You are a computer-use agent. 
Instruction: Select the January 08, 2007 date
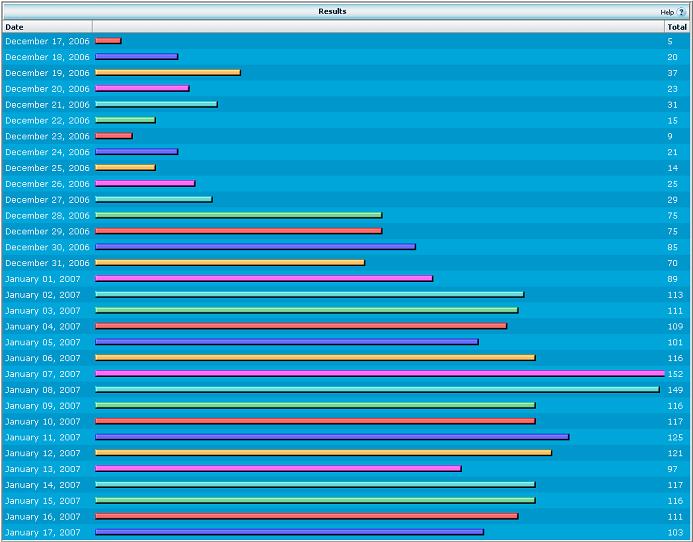pyautogui.click(x=43, y=390)
